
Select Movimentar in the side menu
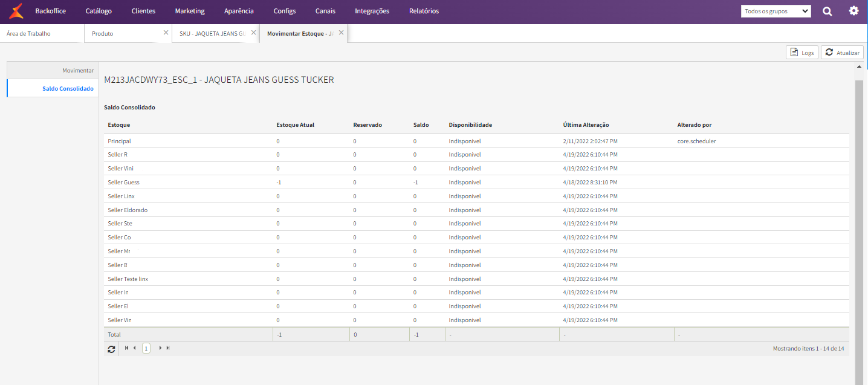[x=53, y=70]
